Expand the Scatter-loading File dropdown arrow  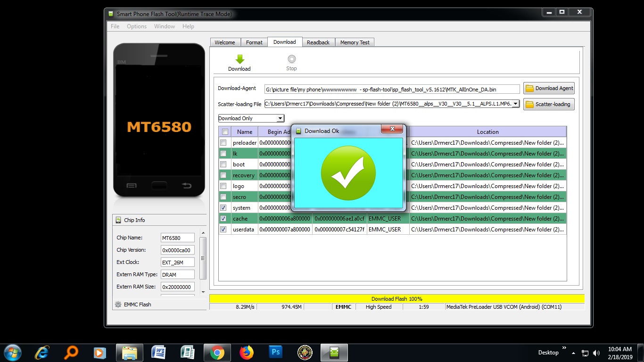coord(515,104)
